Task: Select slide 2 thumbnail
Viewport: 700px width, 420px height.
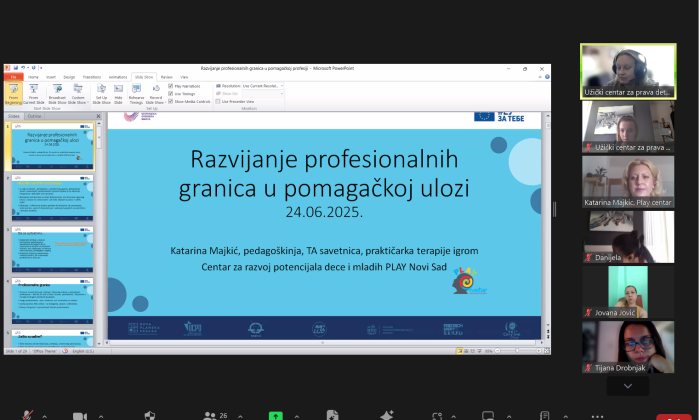Action: pyautogui.click(x=53, y=198)
